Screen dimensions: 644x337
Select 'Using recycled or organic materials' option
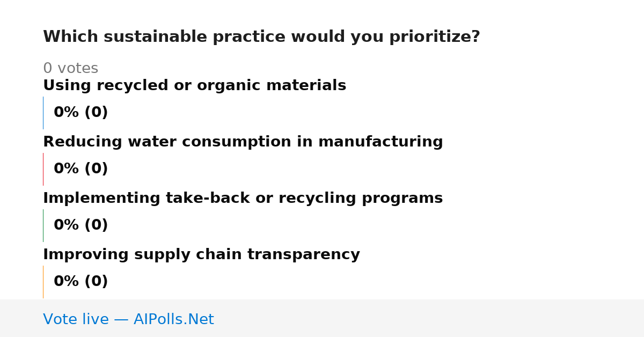pyautogui.click(x=194, y=86)
